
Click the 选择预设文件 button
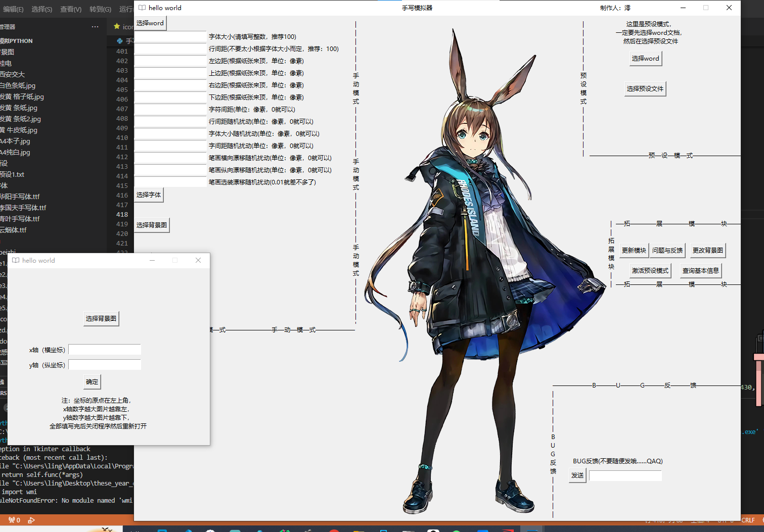tap(645, 89)
